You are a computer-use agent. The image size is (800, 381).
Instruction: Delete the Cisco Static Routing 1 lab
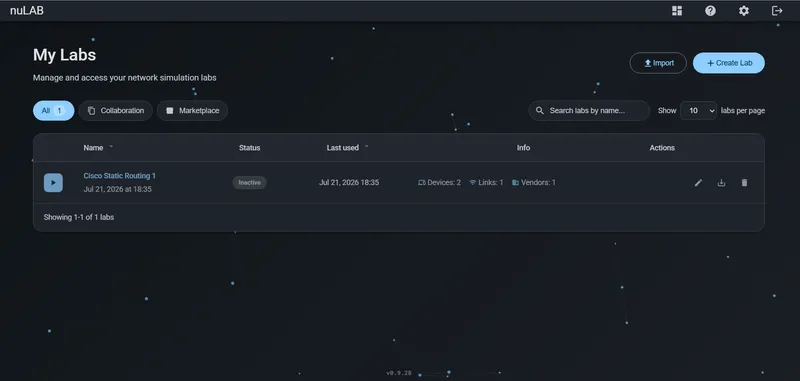pos(744,183)
